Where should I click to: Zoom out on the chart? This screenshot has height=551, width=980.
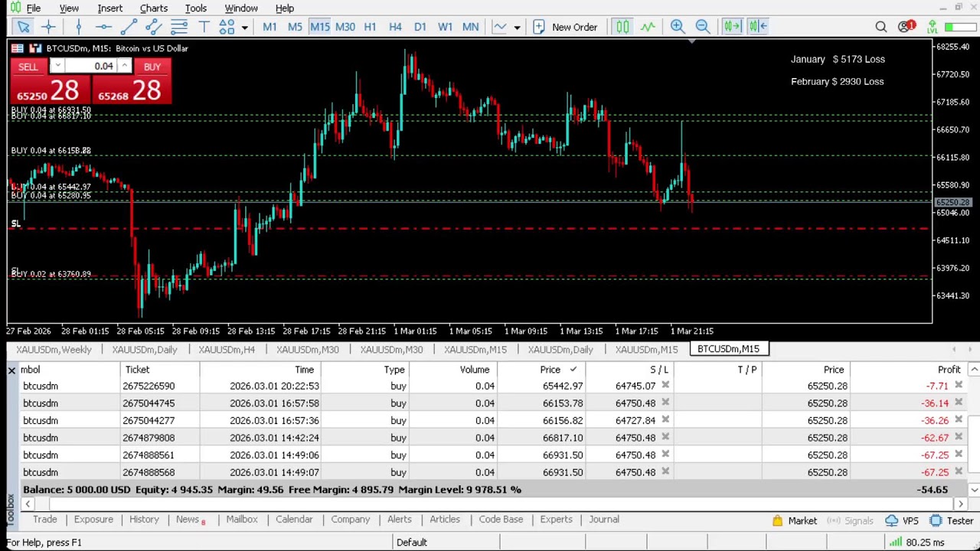click(x=703, y=27)
